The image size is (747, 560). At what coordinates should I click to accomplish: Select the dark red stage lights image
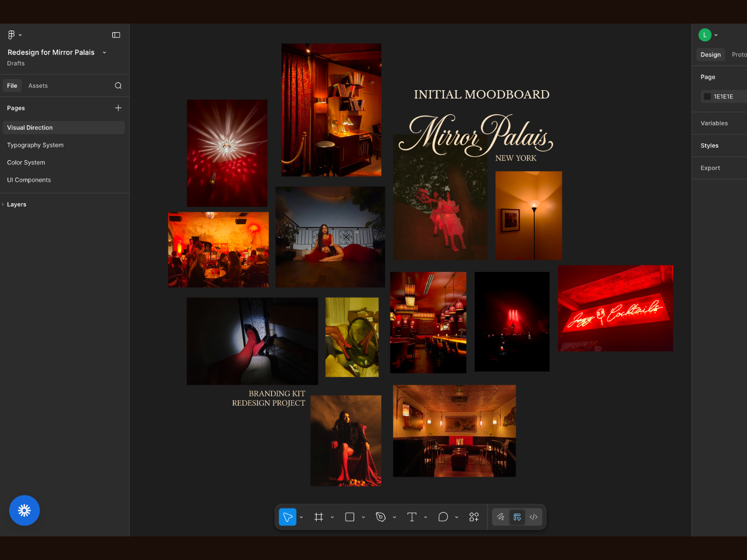(512, 322)
